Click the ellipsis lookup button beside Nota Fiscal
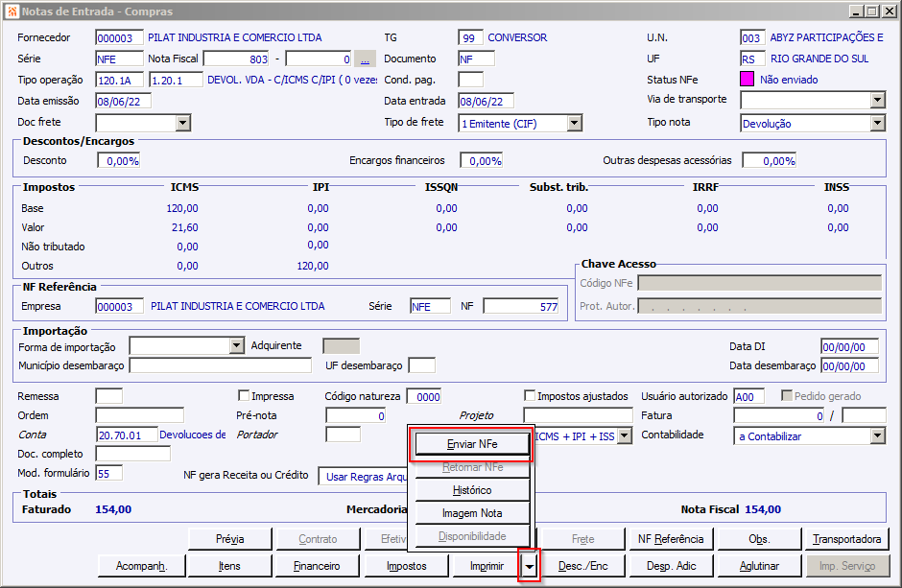This screenshot has height=588, width=902. coord(365,59)
